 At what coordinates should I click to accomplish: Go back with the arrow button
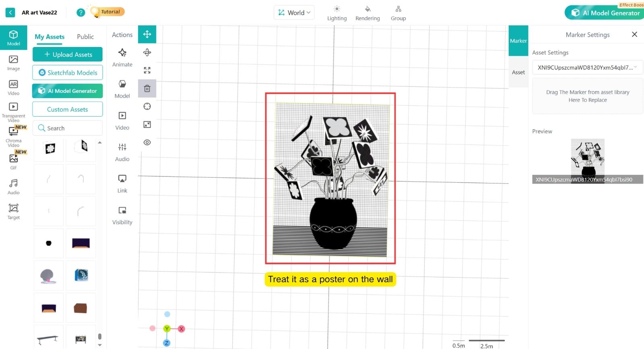(x=10, y=12)
